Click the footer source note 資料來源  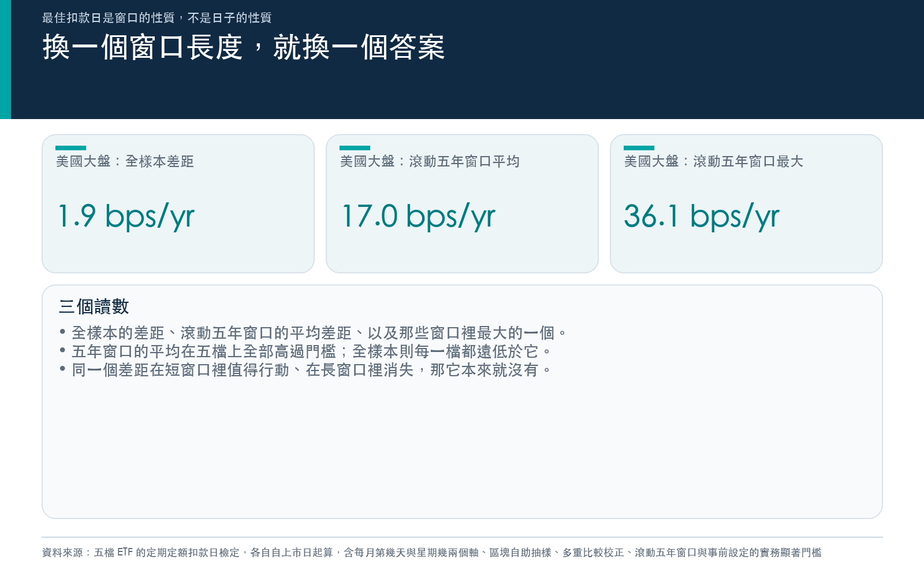pos(431,553)
